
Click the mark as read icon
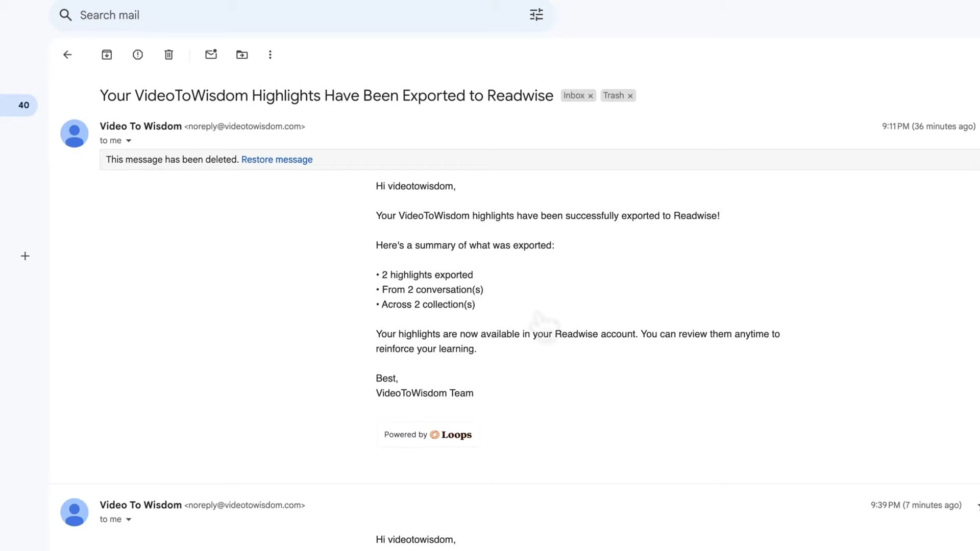[x=211, y=55]
